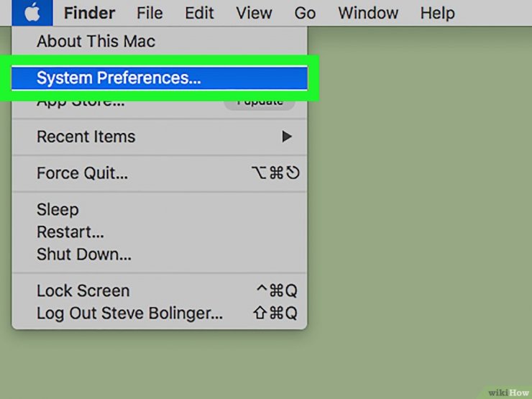Image resolution: width=532 pixels, height=399 pixels.
Task: Select System Preferences… menu item
Action: point(160,78)
